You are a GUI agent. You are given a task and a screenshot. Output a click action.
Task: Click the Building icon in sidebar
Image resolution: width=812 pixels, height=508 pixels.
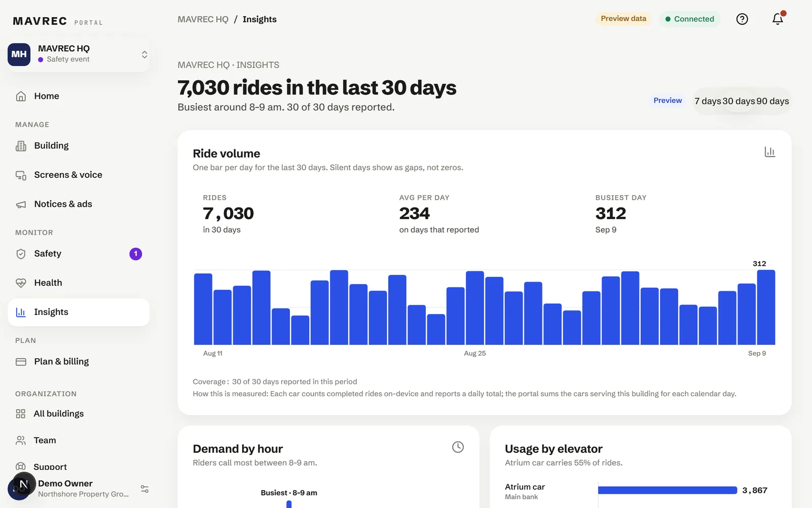[x=21, y=146]
